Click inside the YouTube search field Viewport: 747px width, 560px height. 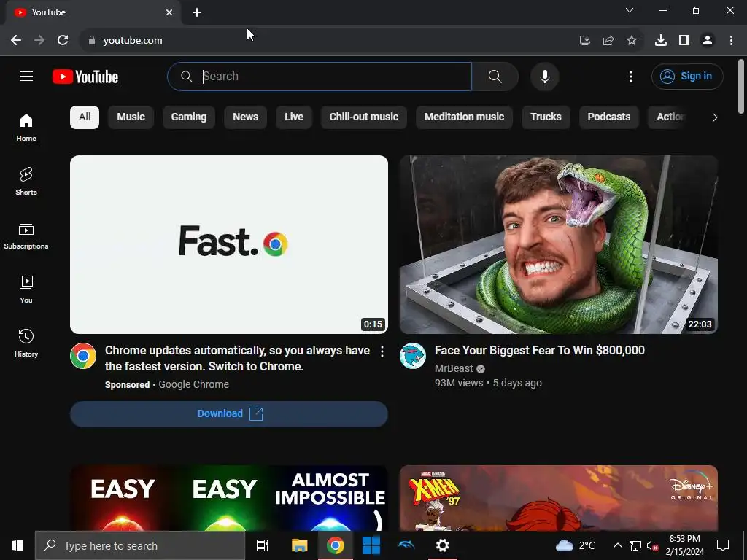click(320, 76)
